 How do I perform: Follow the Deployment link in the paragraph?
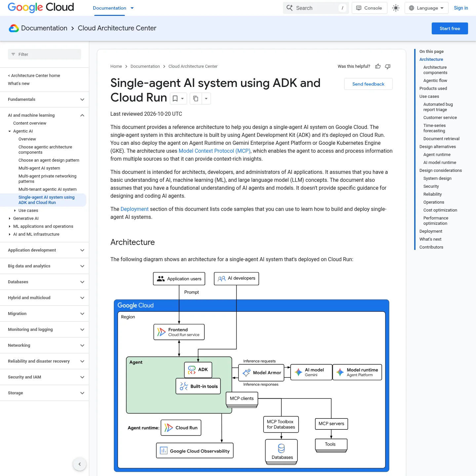coord(135,209)
